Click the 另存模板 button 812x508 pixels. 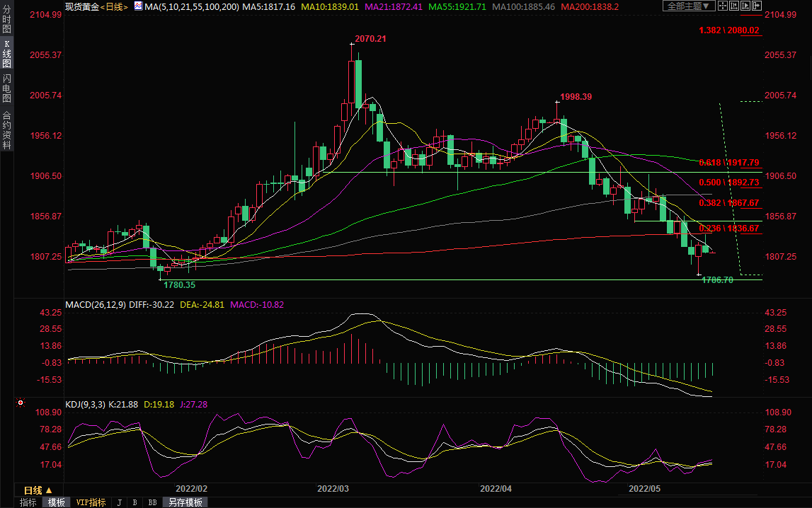(185, 502)
